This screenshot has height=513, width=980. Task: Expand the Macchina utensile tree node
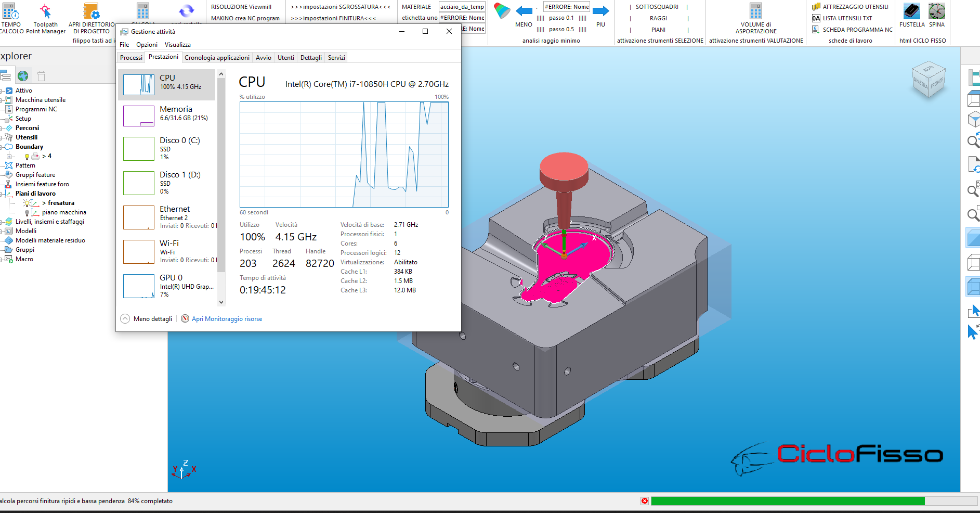pos(2,100)
